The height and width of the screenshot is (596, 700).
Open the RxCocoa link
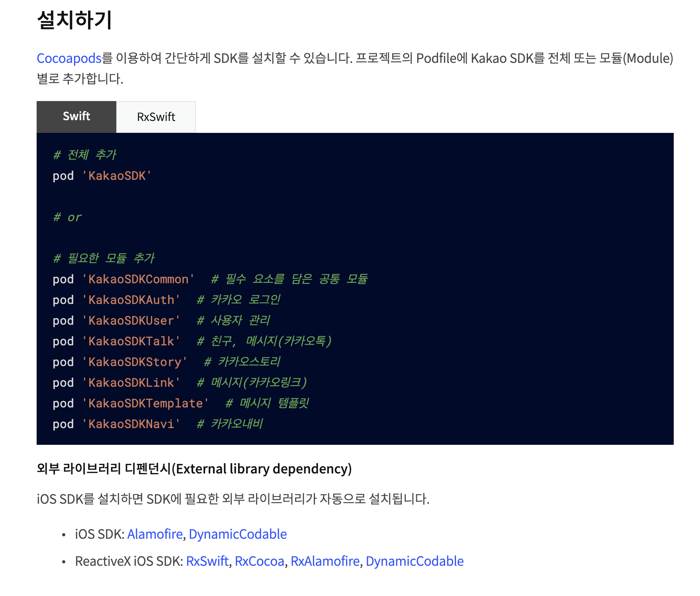260,561
